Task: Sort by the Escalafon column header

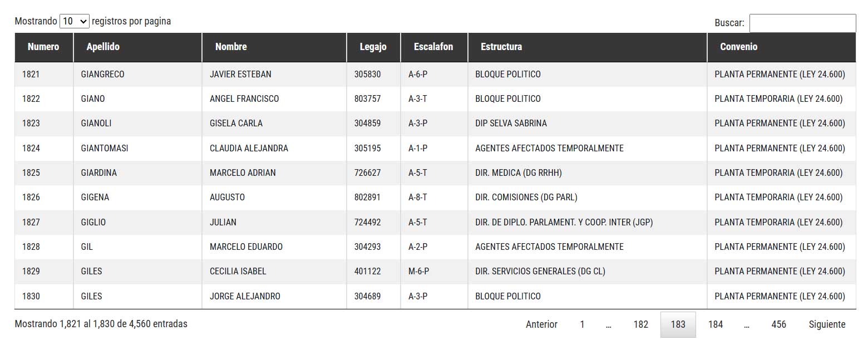Action: [434, 47]
